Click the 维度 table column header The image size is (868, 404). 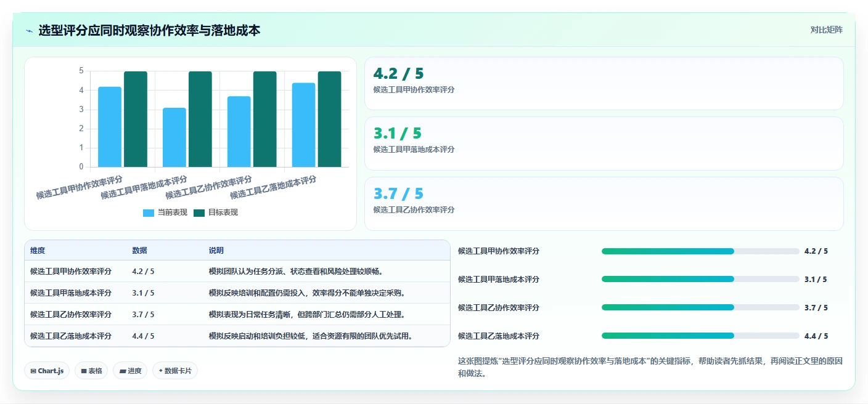(38, 251)
